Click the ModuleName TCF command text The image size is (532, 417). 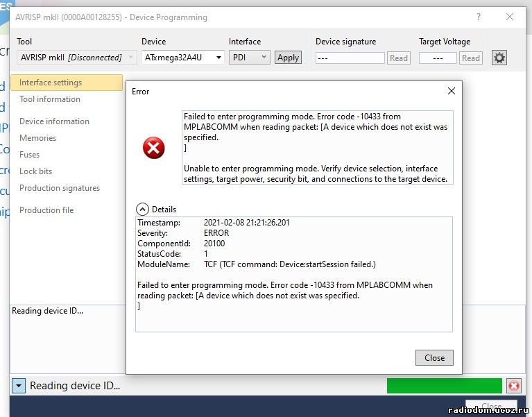[x=290, y=264]
